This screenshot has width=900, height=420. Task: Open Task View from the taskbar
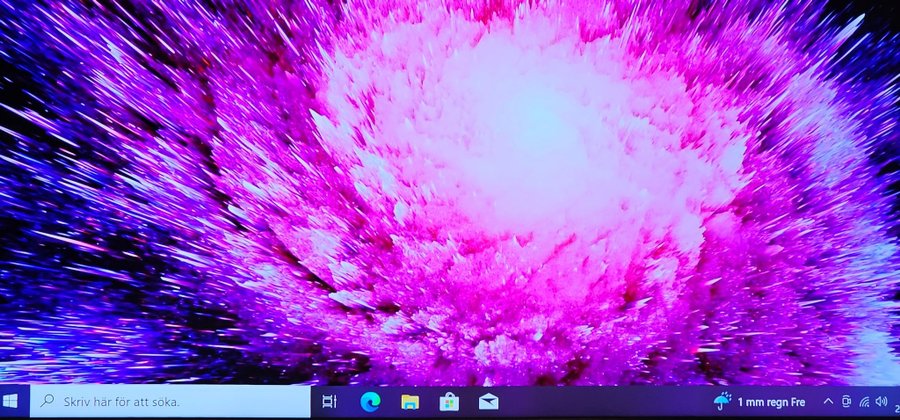(x=329, y=402)
